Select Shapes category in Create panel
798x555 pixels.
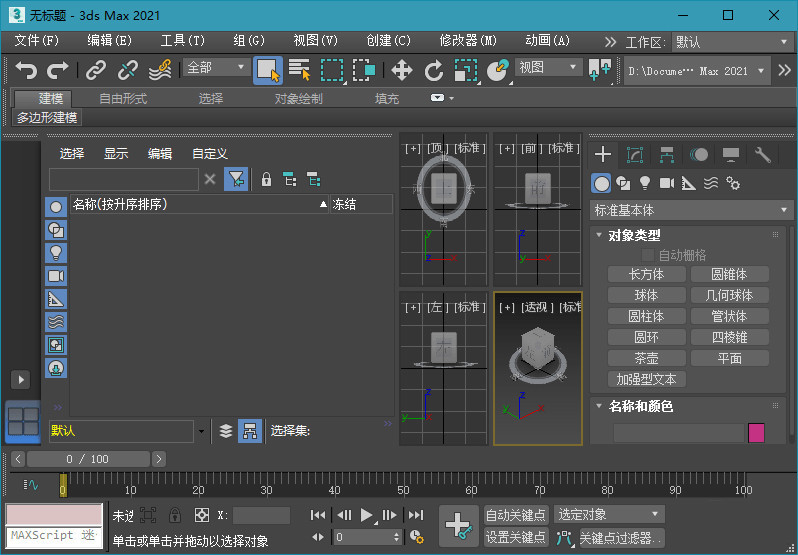[623, 183]
